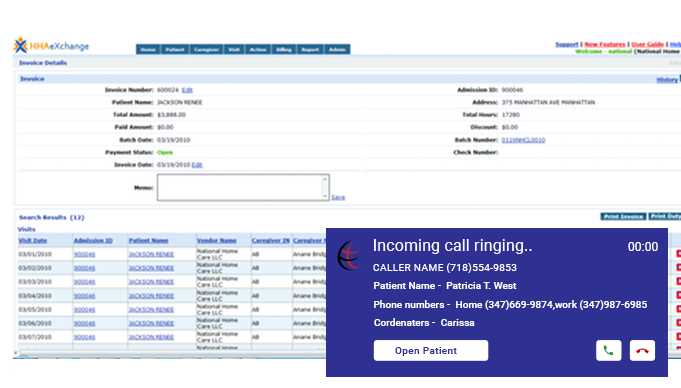681x388 pixels.
Task: Sort by Patient Name column header
Action: pos(148,240)
